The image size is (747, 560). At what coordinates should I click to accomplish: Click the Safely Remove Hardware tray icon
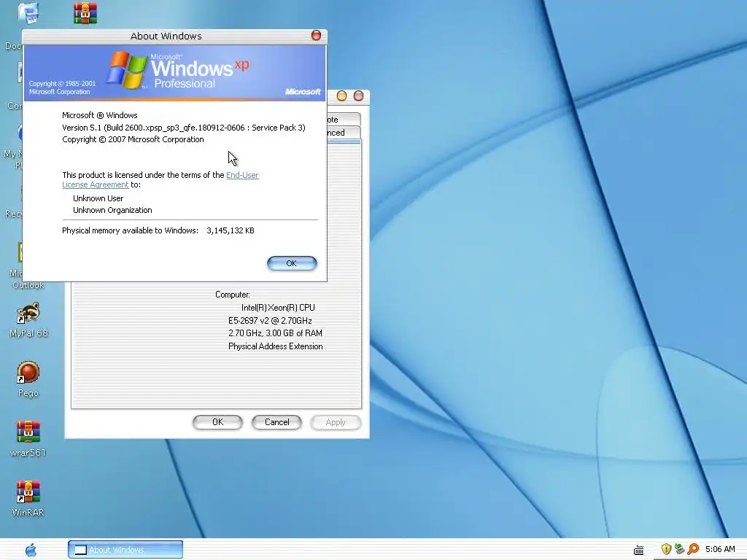pos(679,550)
